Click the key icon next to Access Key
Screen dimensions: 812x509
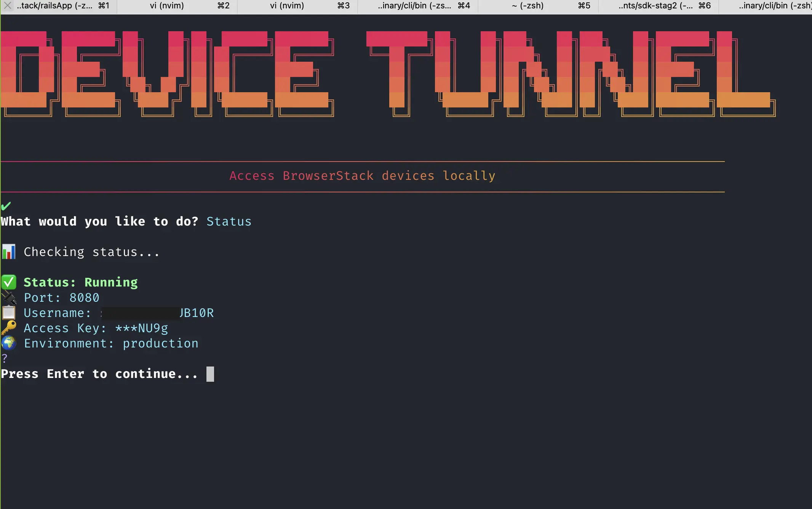pyautogui.click(x=8, y=328)
